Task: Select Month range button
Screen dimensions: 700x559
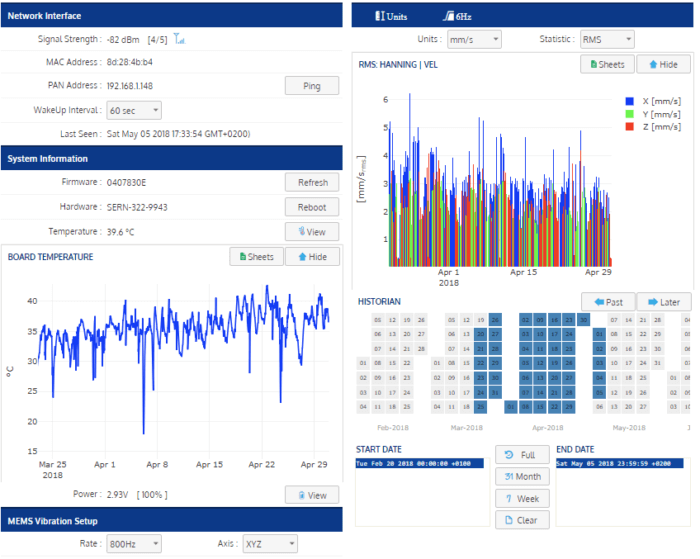Action: pyautogui.click(x=521, y=477)
